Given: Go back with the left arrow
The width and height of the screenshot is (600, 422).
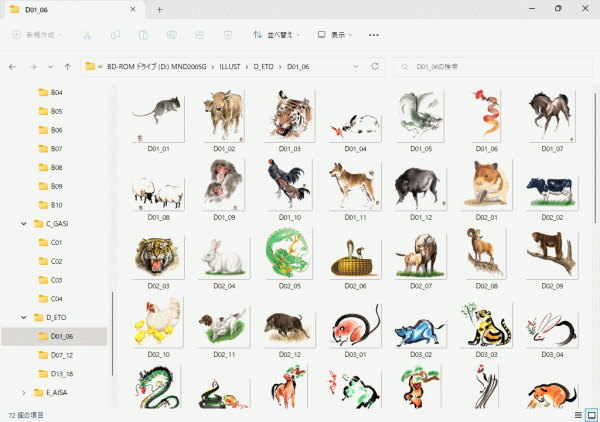Looking at the screenshot, I should [x=12, y=67].
